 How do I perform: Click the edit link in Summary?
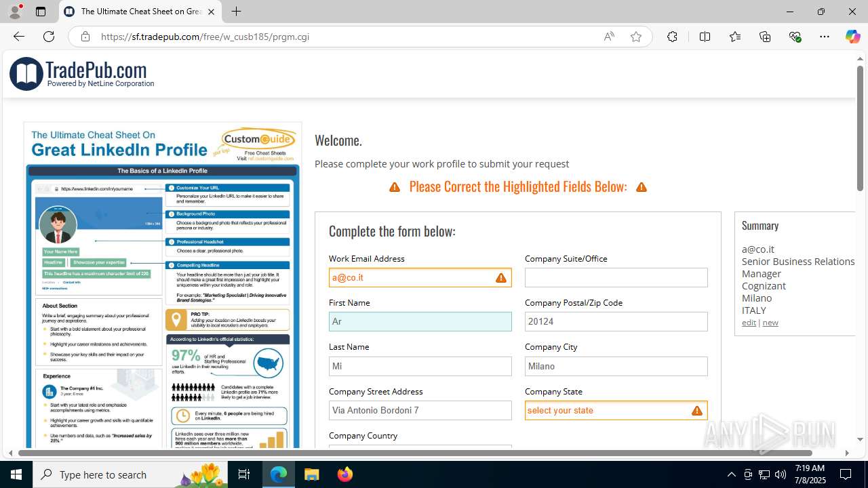point(749,323)
